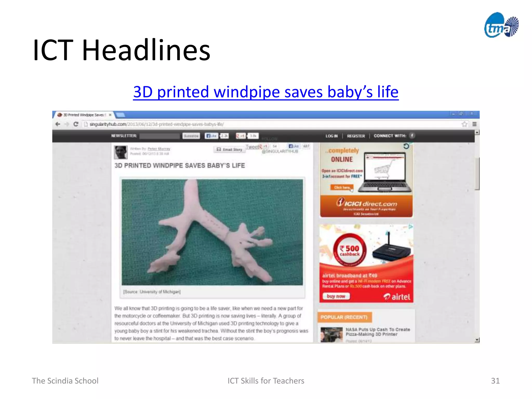Click the tma logo on the slide
The width and height of the screenshot is (532, 399).
click(501, 25)
